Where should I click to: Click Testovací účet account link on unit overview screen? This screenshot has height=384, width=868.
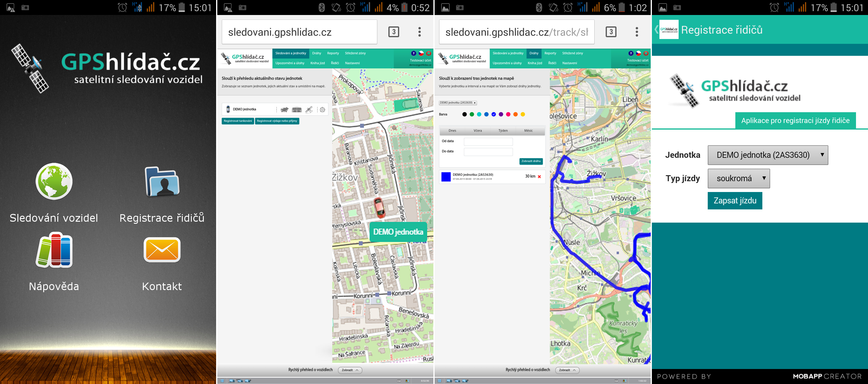point(420,61)
